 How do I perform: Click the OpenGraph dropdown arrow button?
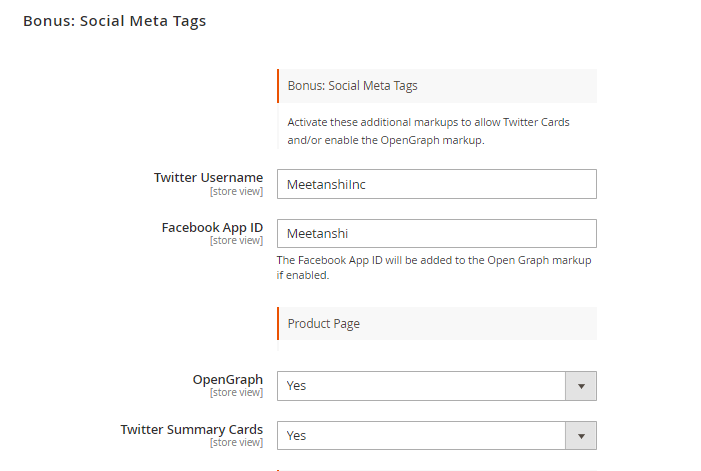tap(581, 386)
